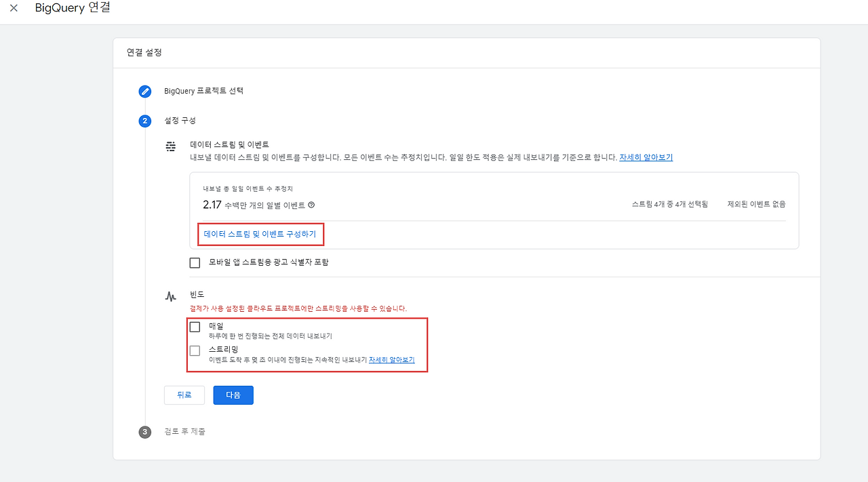This screenshot has width=868, height=482.
Task: Select step 2 circle icon 설정 구성
Action: pos(144,121)
